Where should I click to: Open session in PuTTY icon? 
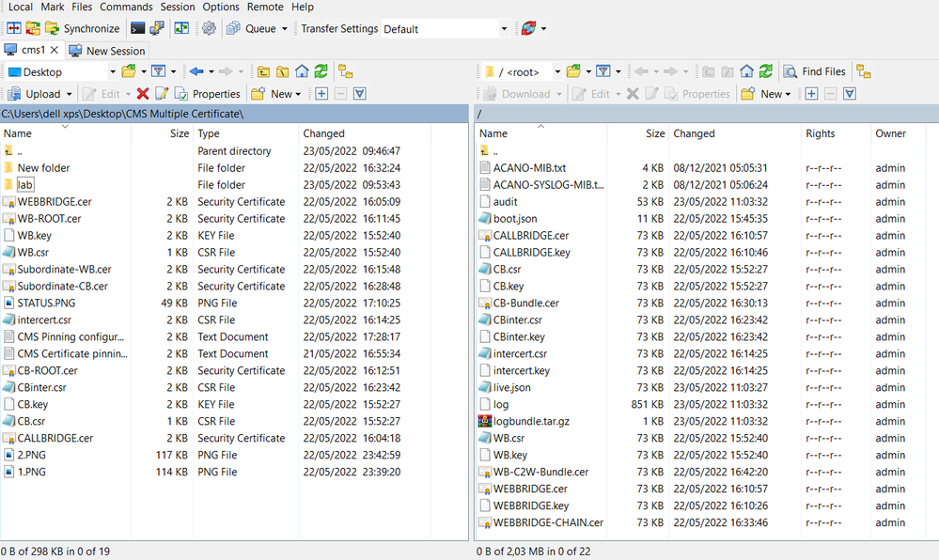coord(157,28)
